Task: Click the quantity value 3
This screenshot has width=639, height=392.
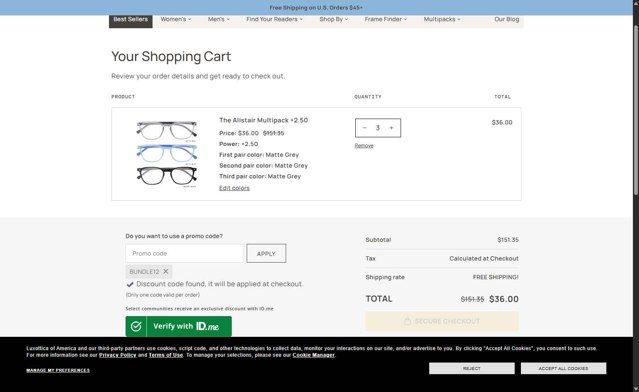Action: (x=378, y=128)
